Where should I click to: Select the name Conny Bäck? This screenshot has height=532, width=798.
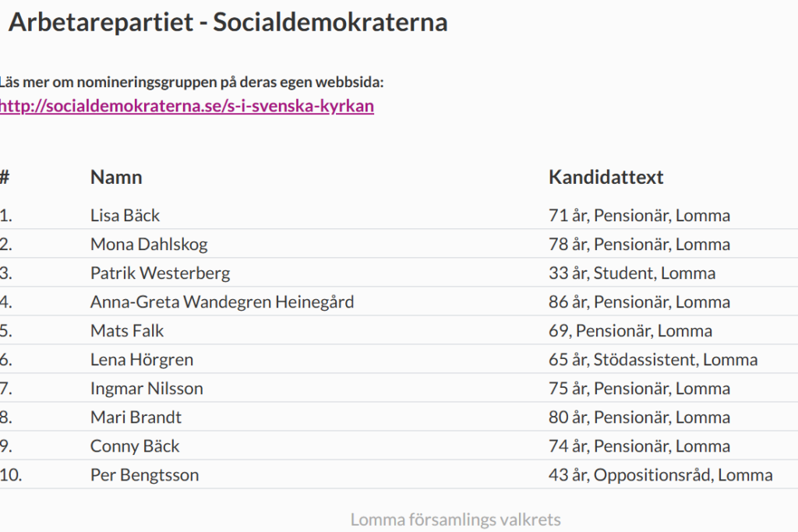pyautogui.click(x=135, y=446)
